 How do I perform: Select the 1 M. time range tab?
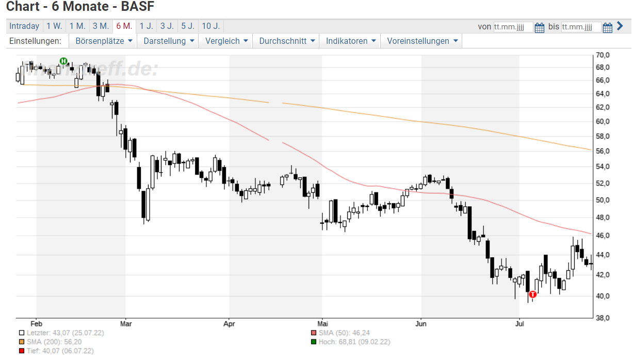(x=77, y=26)
